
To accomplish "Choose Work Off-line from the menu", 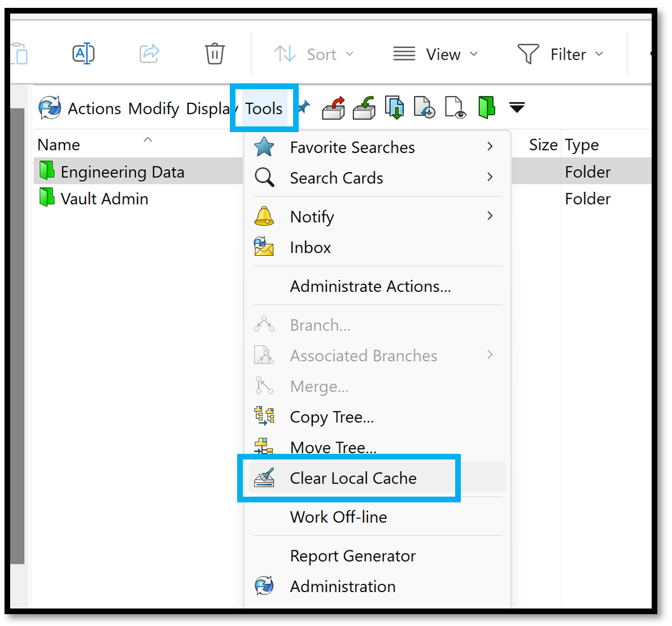I will 338,516.
